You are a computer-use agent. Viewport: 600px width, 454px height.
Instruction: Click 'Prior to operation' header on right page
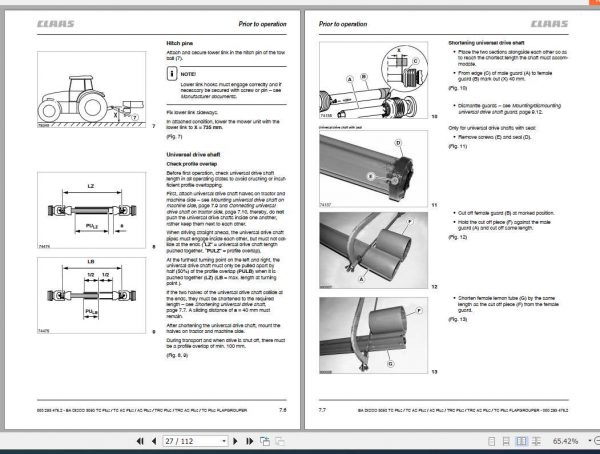tap(343, 24)
